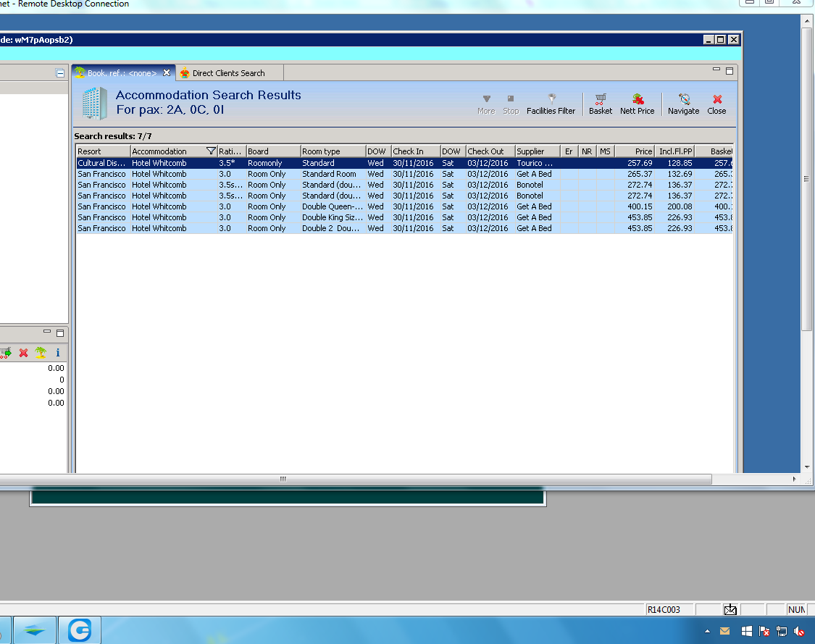Maximize the results view panel
Viewport: 815px width, 644px height.
pos(730,71)
